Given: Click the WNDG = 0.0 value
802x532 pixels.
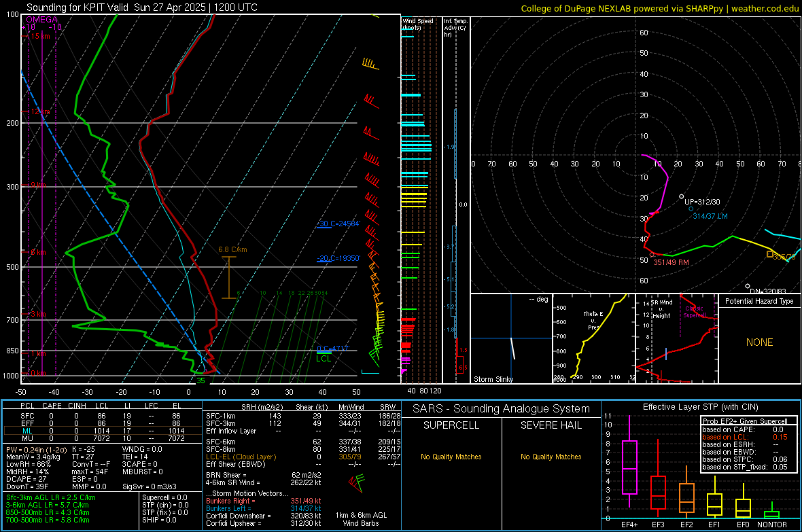Looking at the screenshot, I should coord(142,450).
